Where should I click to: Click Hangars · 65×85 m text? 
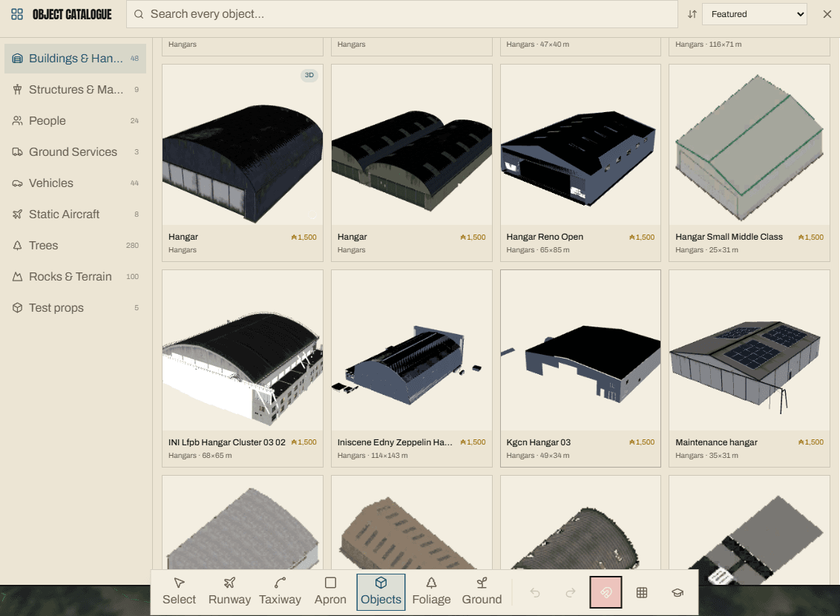(x=538, y=249)
